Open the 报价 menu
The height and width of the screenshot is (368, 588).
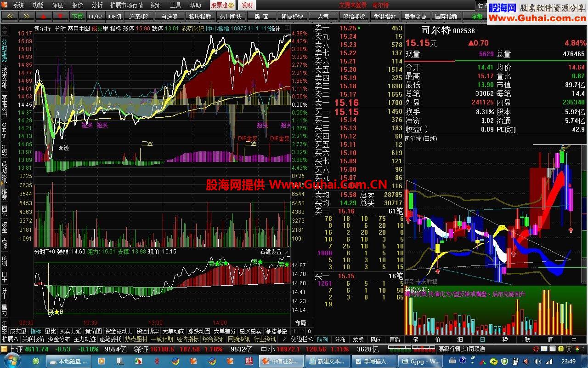click(x=78, y=5)
